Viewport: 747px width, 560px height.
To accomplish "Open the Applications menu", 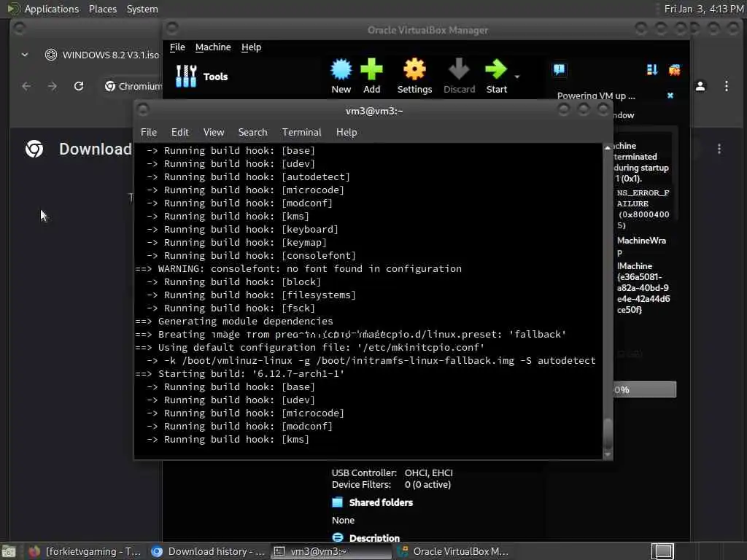I will (52, 9).
